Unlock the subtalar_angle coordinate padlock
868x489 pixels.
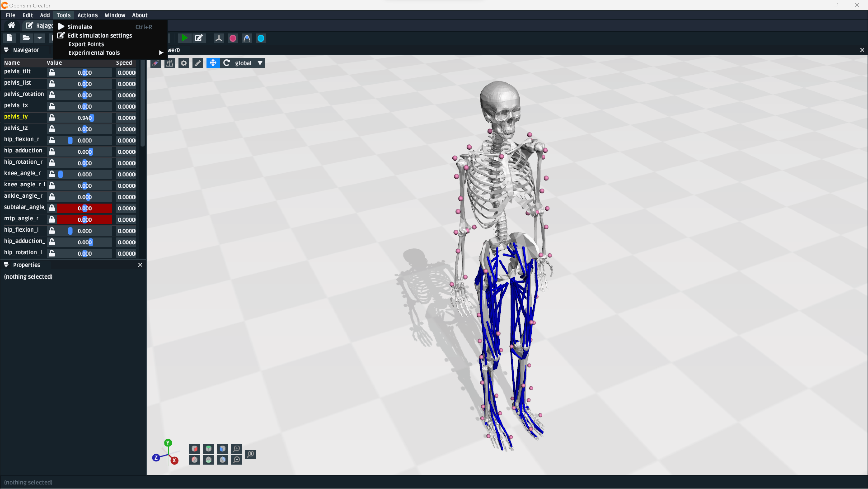click(52, 208)
